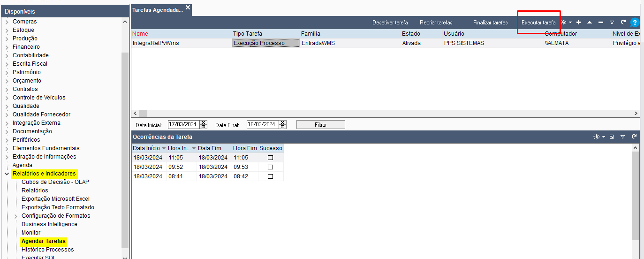The image size is (644, 259).
Task: Click the up triangle icon in the tasks toolbar
Action: click(x=590, y=22)
